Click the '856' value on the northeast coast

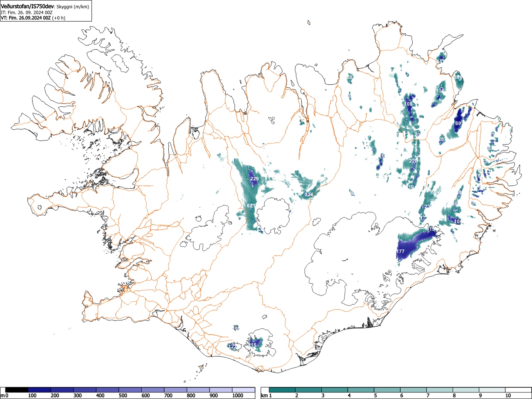point(458,77)
